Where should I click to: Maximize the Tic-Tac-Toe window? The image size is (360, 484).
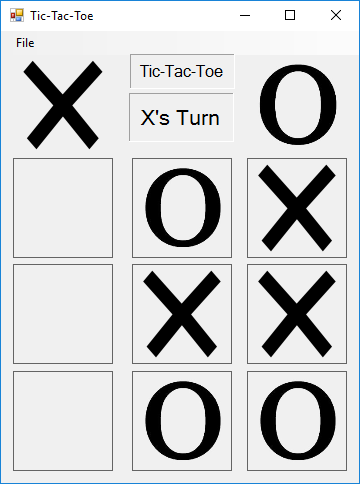coord(290,15)
